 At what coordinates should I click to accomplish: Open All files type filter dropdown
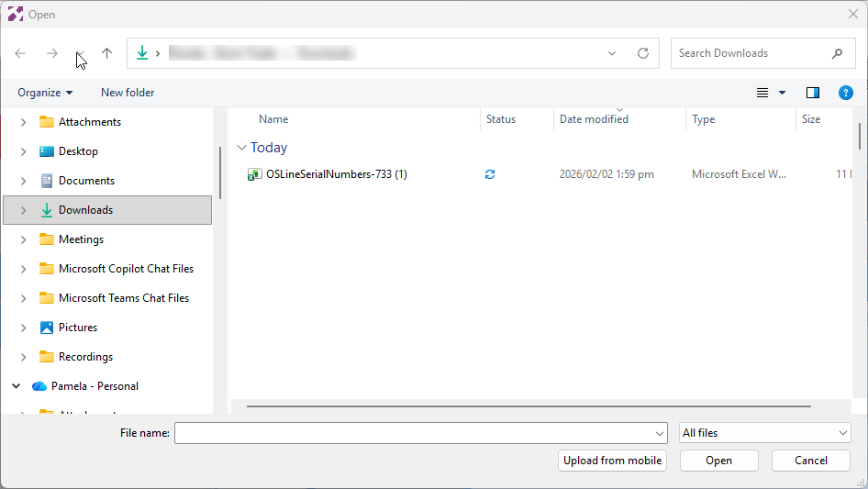[765, 433]
